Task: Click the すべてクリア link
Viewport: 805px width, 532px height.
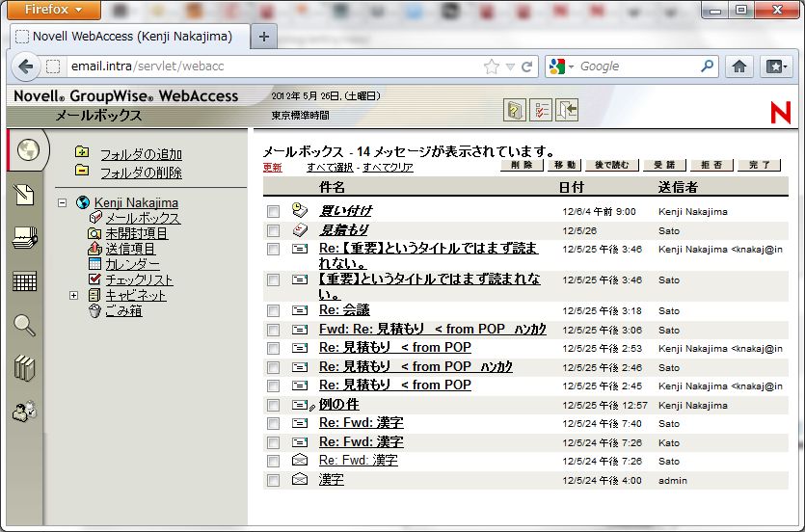Action: (x=388, y=168)
